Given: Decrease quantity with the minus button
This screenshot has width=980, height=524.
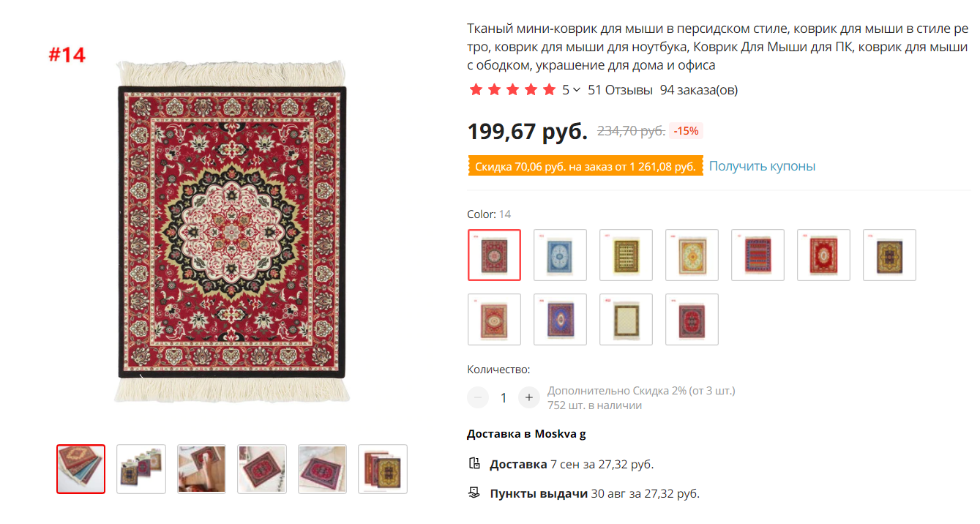Looking at the screenshot, I should point(478,397).
